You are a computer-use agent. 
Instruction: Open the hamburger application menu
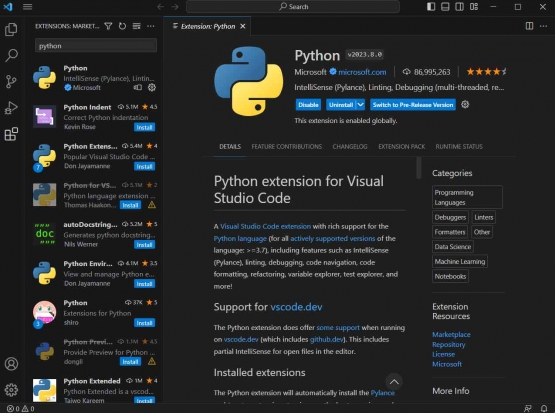(28, 7)
